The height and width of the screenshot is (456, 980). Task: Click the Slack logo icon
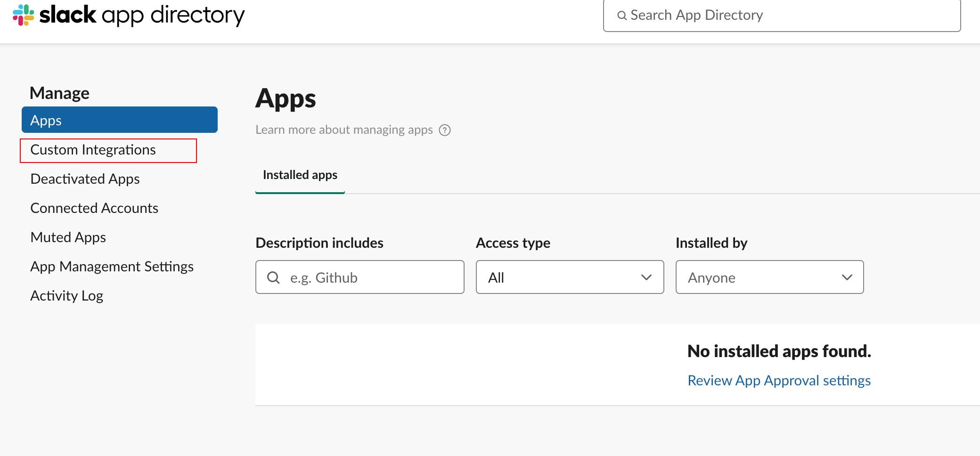(23, 15)
